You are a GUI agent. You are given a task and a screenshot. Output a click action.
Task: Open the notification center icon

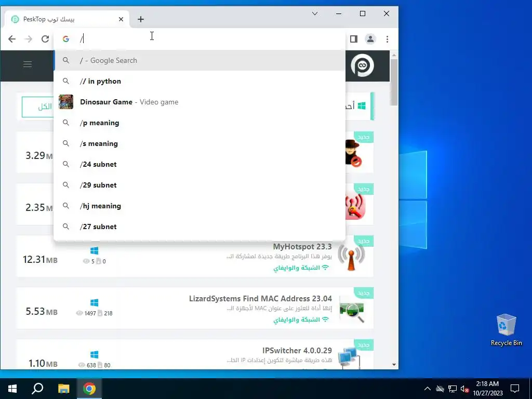515,389
